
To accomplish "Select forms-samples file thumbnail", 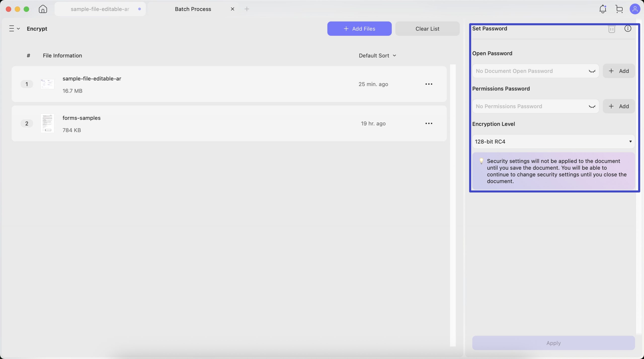I will tap(47, 123).
